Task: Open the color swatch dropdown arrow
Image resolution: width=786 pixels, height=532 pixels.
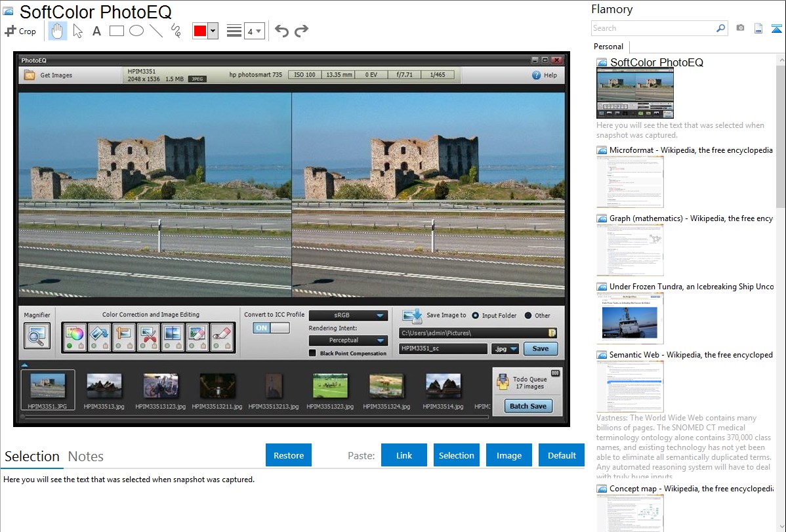Action: (x=213, y=31)
